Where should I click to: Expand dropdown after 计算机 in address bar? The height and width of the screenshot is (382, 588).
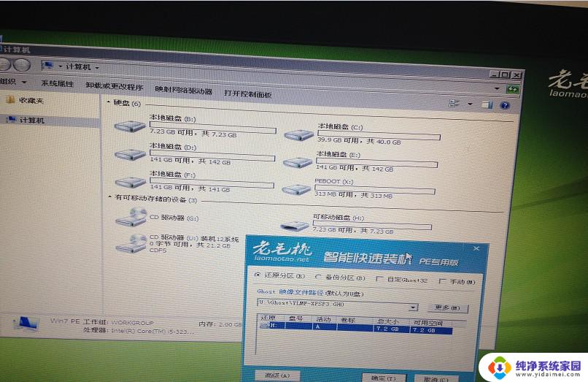click(x=97, y=68)
